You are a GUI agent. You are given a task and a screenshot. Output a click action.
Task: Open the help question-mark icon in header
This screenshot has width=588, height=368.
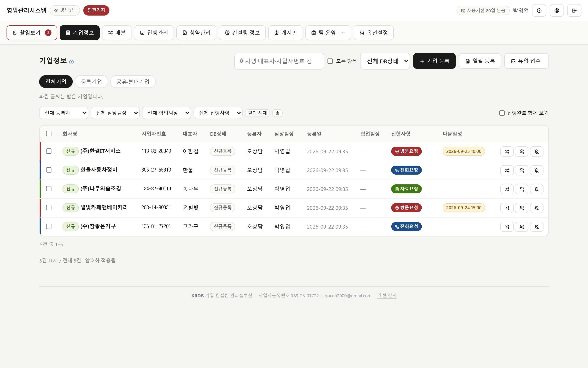539,10
